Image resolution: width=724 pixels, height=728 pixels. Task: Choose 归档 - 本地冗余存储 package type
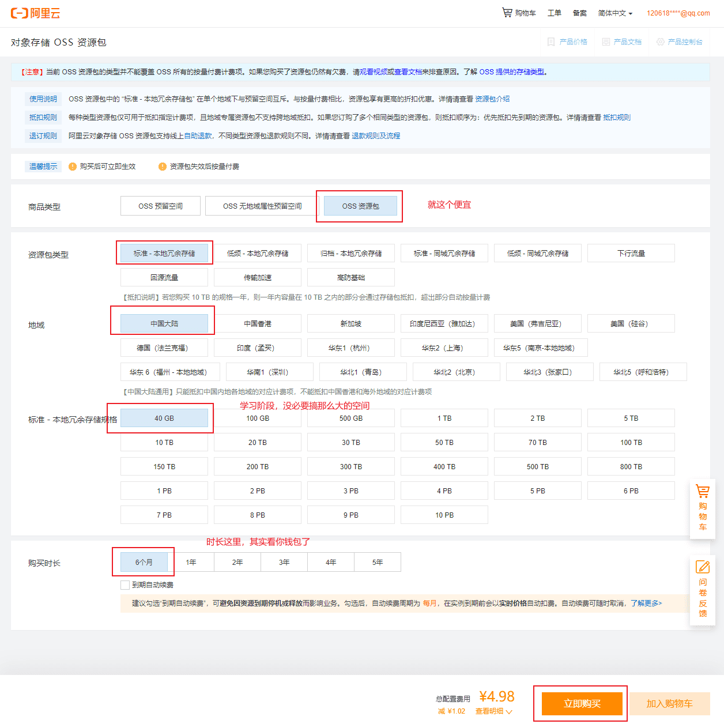351,253
